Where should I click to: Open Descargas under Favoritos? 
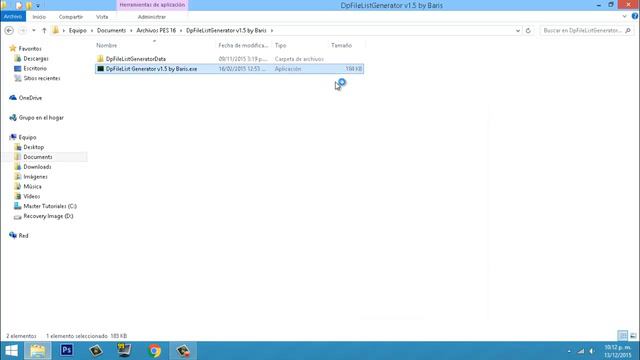36,58
